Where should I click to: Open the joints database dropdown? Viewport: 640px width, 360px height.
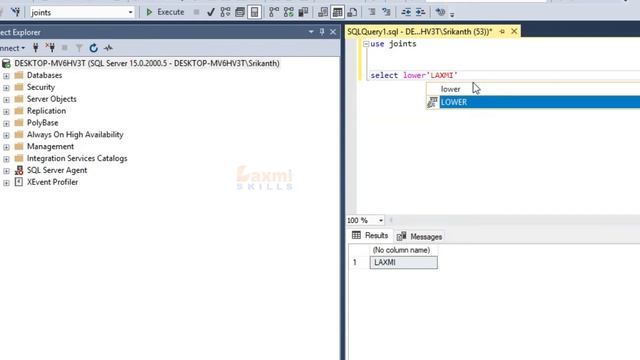pyautogui.click(x=130, y=13)
